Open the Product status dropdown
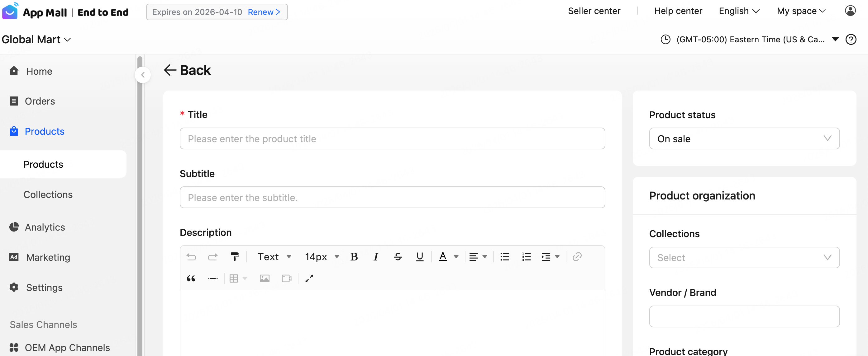Screen dimensions: 868x356 point(744,138)
